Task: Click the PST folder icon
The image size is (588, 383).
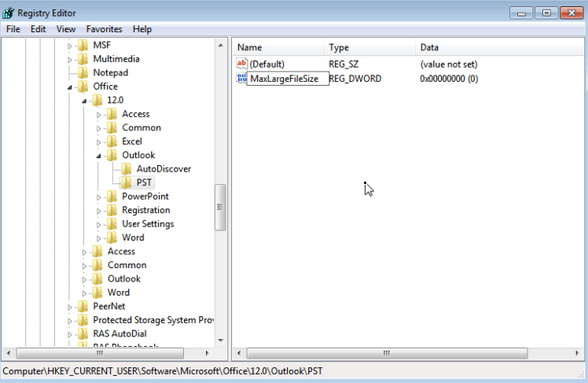Action: pos(127,182)
